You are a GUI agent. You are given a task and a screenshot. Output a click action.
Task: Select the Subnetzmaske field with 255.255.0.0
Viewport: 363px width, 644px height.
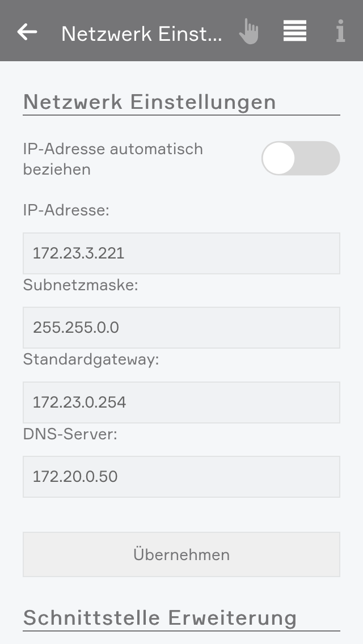click(x=181, y=328)
